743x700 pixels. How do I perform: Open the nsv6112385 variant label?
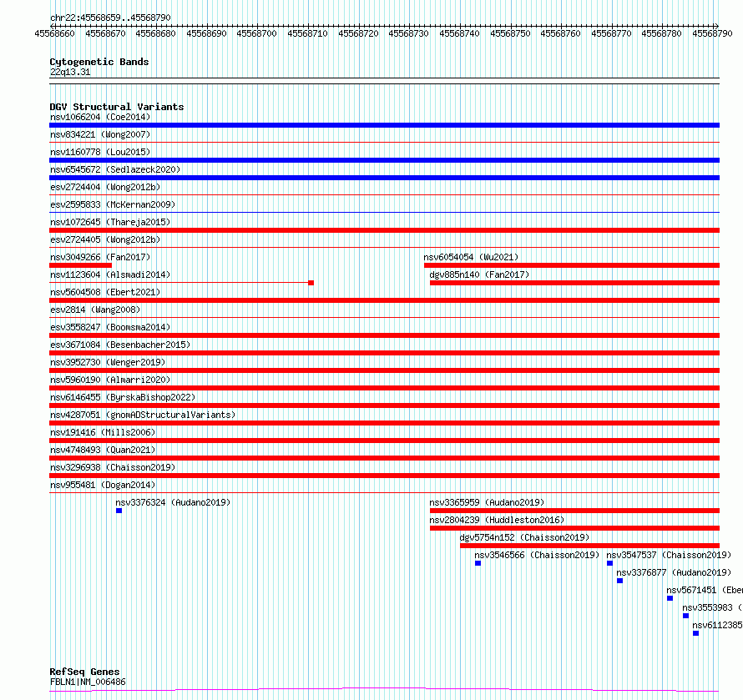pos(717,625)
